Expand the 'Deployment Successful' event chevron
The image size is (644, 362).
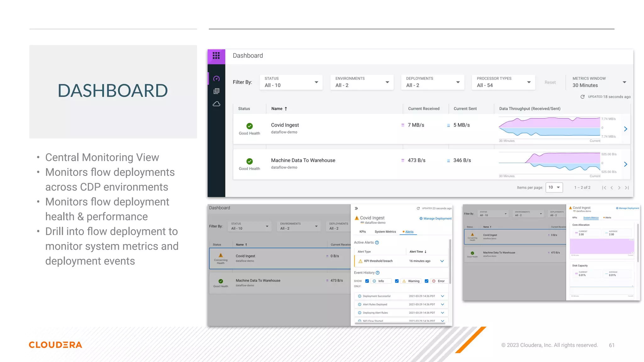(442, 296)
